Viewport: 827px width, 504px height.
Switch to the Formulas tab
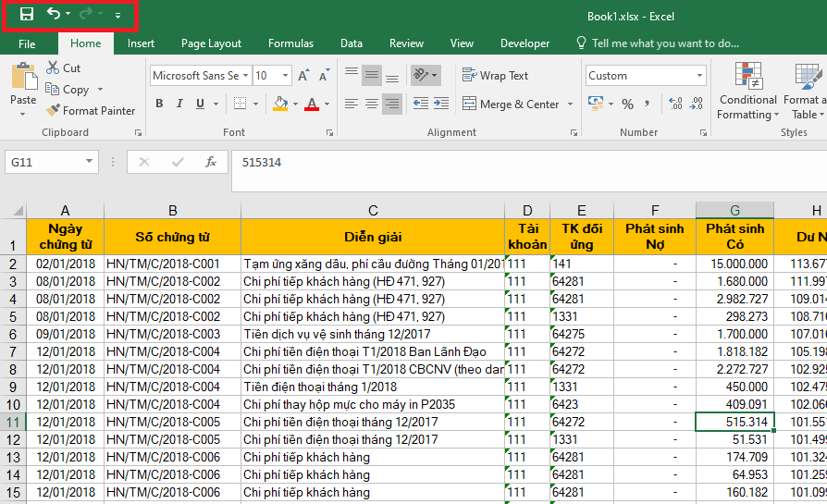[290, 43]
